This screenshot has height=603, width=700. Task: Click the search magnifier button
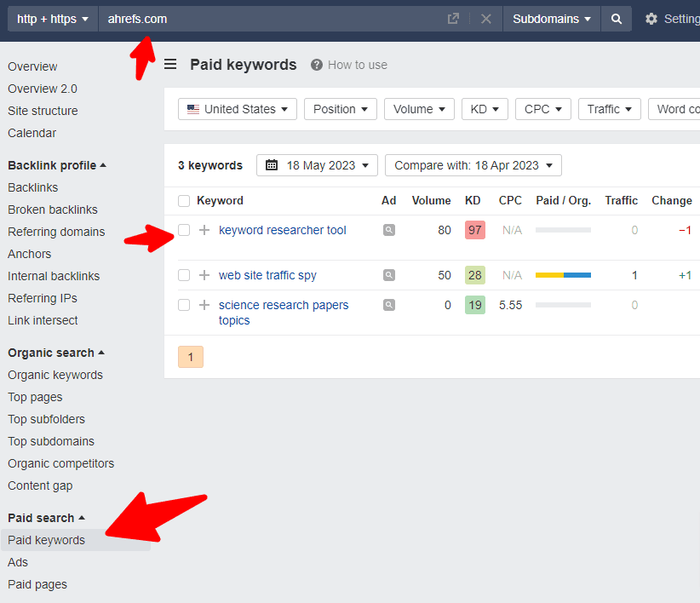point(617,19)
